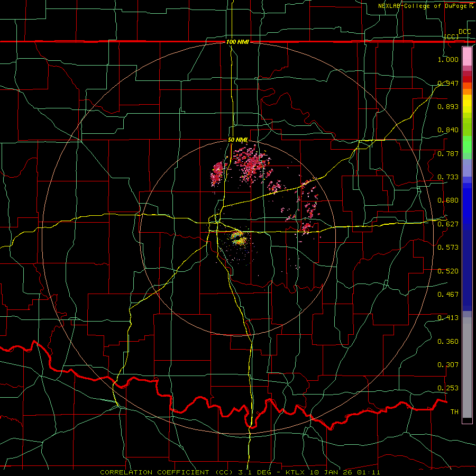Click the 0.840 value on color scale
Image resolution: width=476 pixels, height=476 pixels.
pos(448,130)
